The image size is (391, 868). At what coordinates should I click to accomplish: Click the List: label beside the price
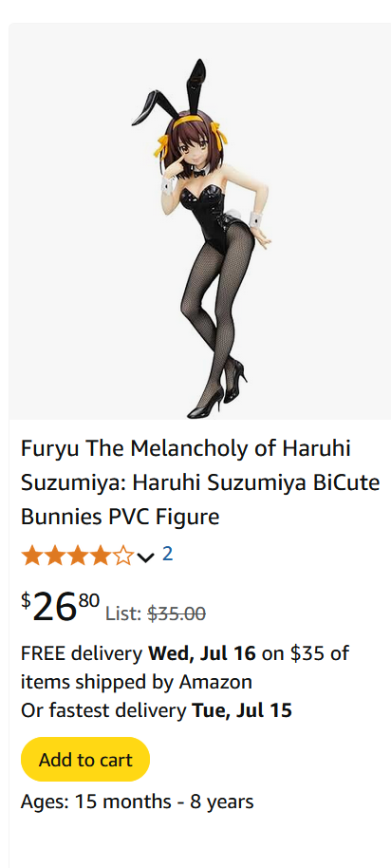pyautogui.click(x=124, y=613)
